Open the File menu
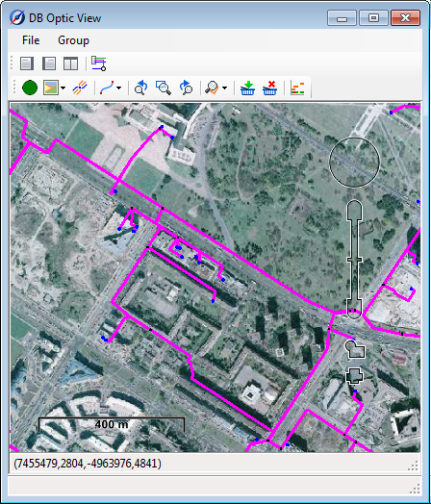431x504 pixels. (x=31, y=40)
